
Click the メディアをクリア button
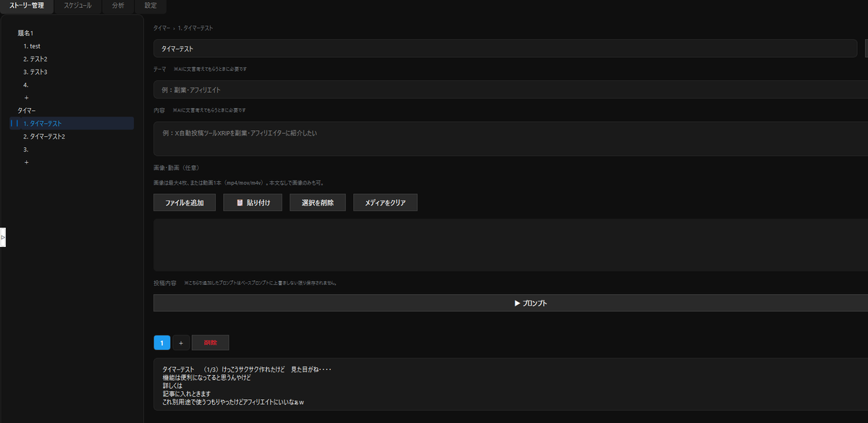point(385,203)
